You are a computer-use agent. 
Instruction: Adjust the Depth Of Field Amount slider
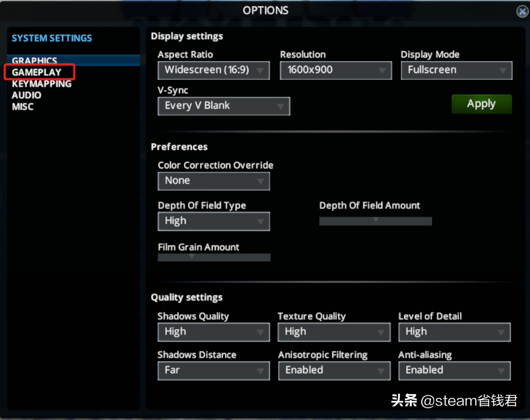click(x=376, y=221)
